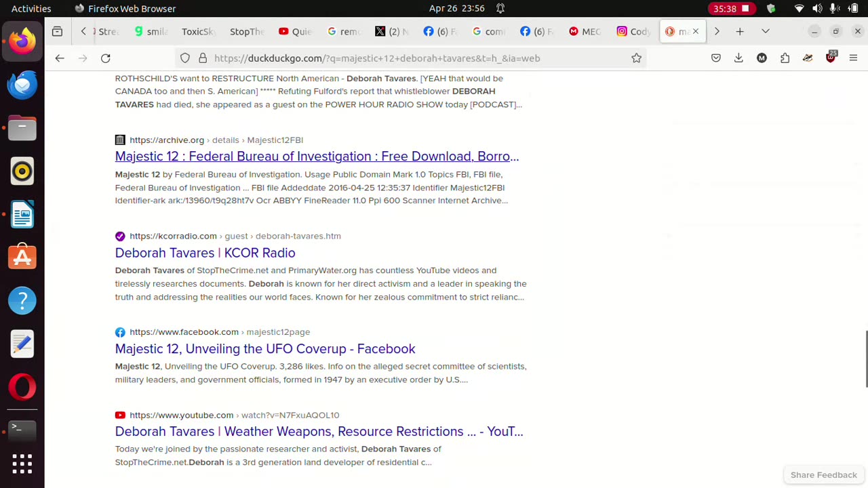
Task: Click the YouTube result favicon
Action: coord(120,415)
